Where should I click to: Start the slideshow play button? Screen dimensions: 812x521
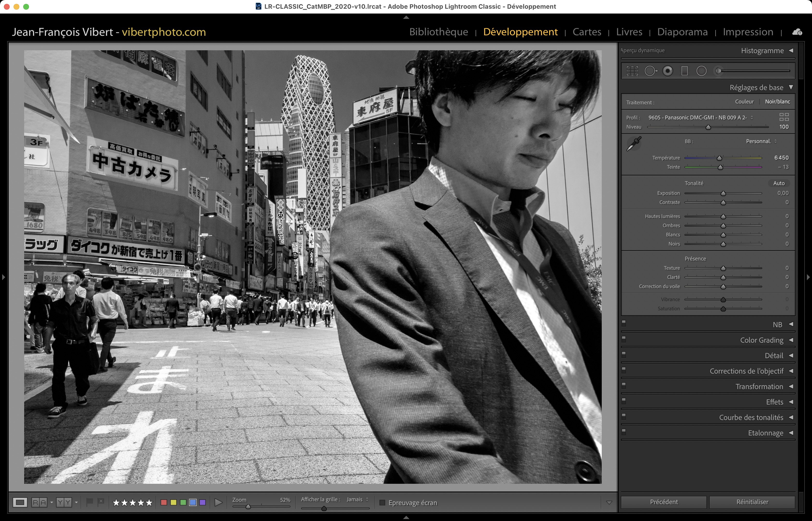coord(218,502)
